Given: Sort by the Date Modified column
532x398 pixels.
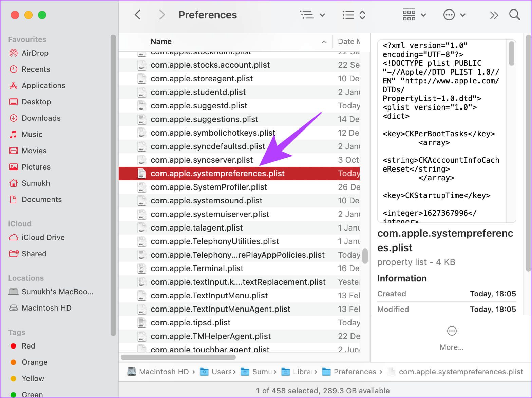Looking at the screenshot, I should pyautogui.click(x=348, y=41).
